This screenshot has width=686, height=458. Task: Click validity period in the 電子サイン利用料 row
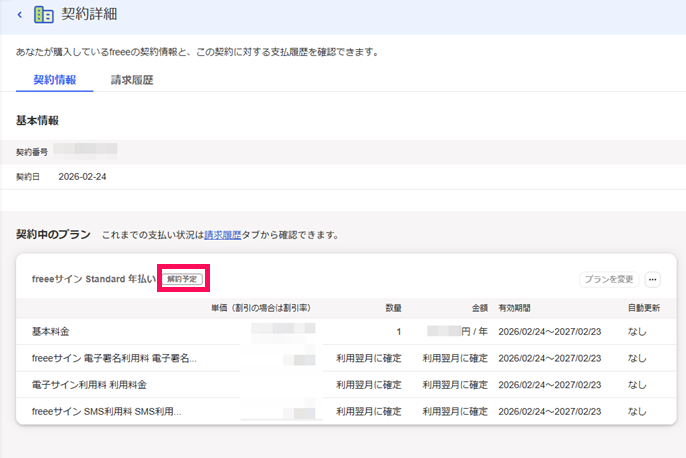550,385
